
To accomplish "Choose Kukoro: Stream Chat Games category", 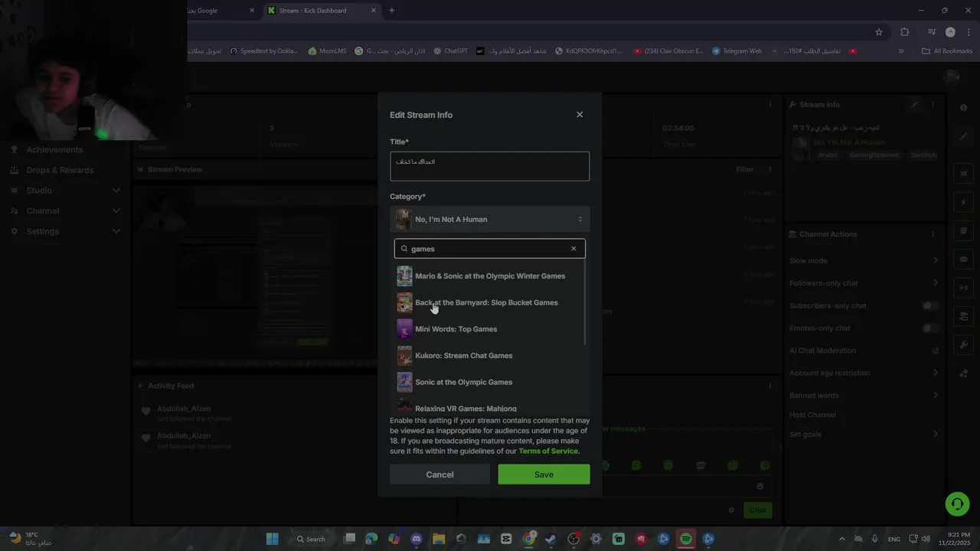I will point(489,356).
